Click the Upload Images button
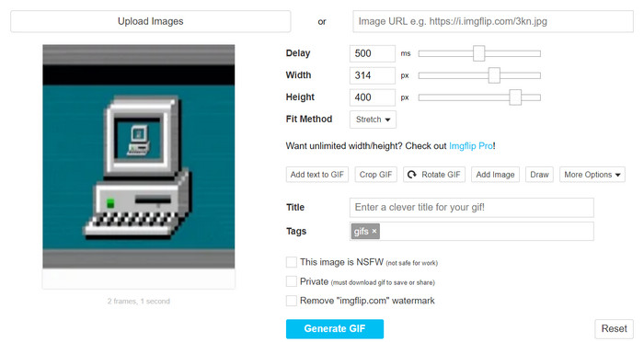The height and width of the screenshot is (342, 644). coord(151,21)
